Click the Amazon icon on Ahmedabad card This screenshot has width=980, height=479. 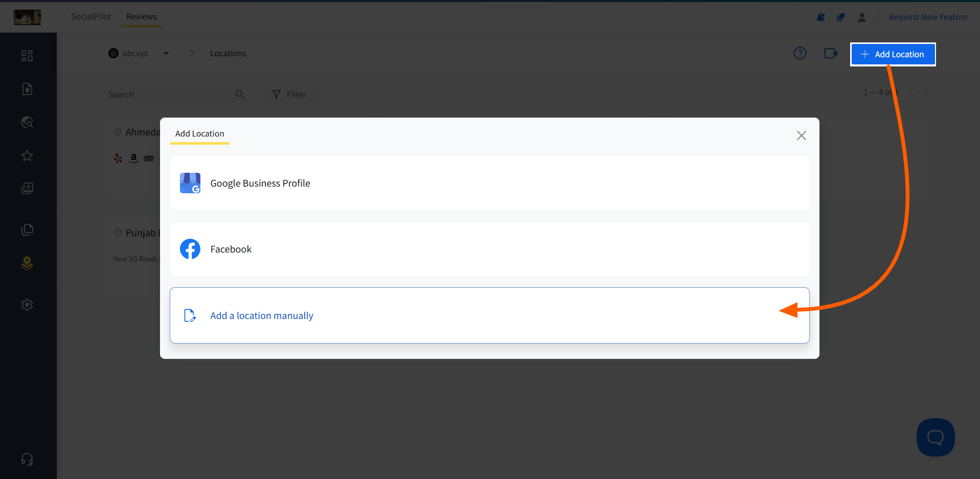click(134, 158)
